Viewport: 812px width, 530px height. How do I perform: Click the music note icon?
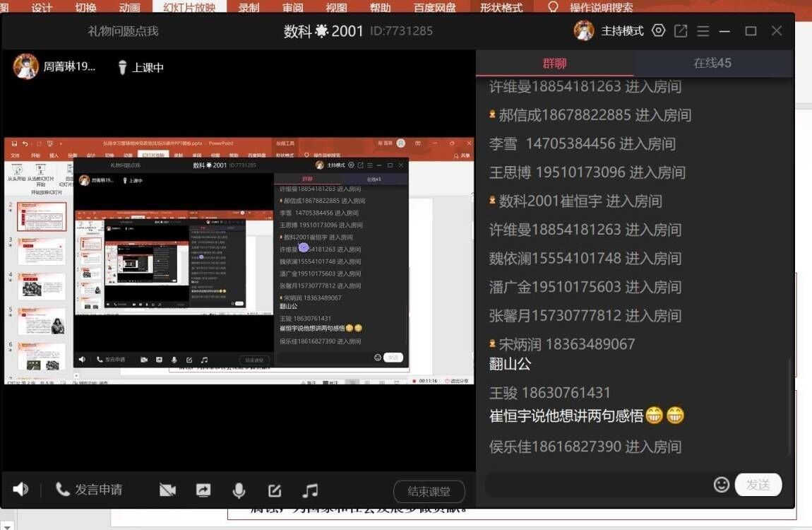310,490
